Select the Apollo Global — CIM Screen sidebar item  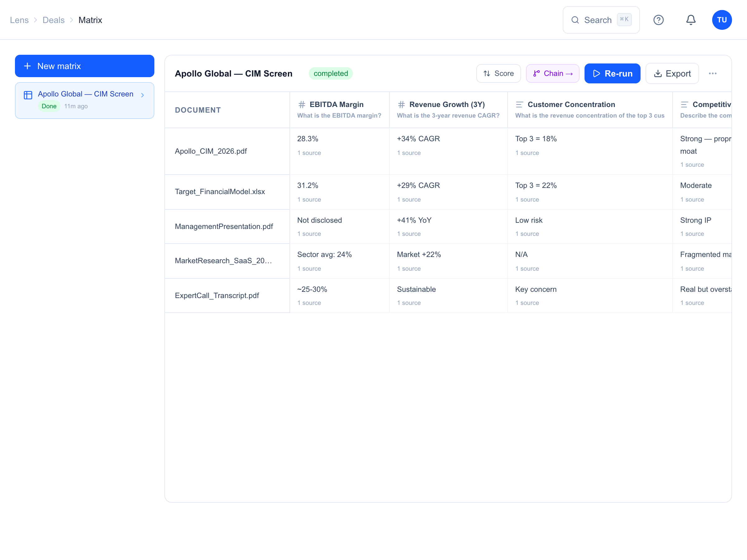pyautogui.click(x=84, y=100)
